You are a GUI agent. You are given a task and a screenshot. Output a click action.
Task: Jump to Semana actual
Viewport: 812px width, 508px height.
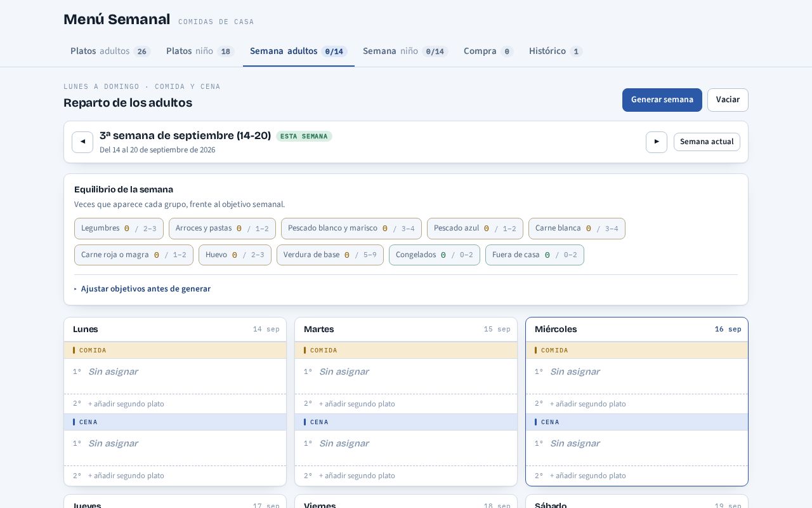click(707, 142)
